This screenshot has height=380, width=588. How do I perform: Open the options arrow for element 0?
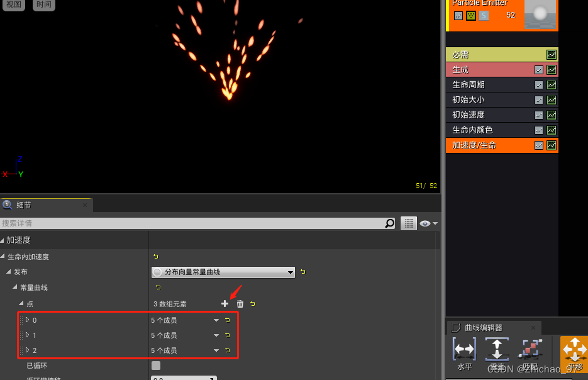click(216, 320)
